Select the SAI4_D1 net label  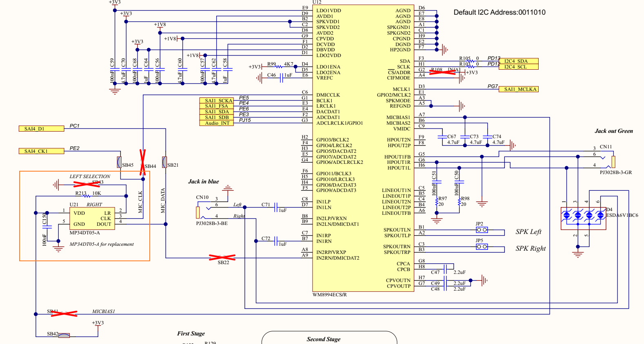(x=41, y=129)
